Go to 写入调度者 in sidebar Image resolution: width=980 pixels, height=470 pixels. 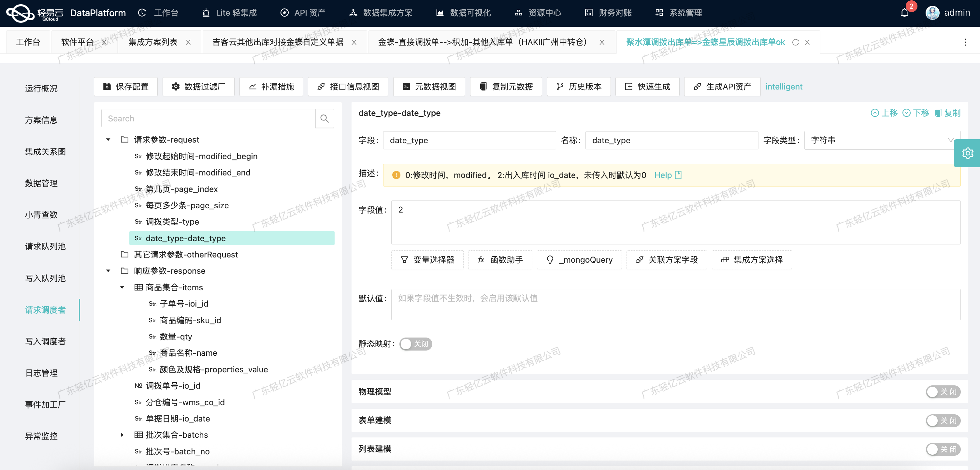[45, 341]
